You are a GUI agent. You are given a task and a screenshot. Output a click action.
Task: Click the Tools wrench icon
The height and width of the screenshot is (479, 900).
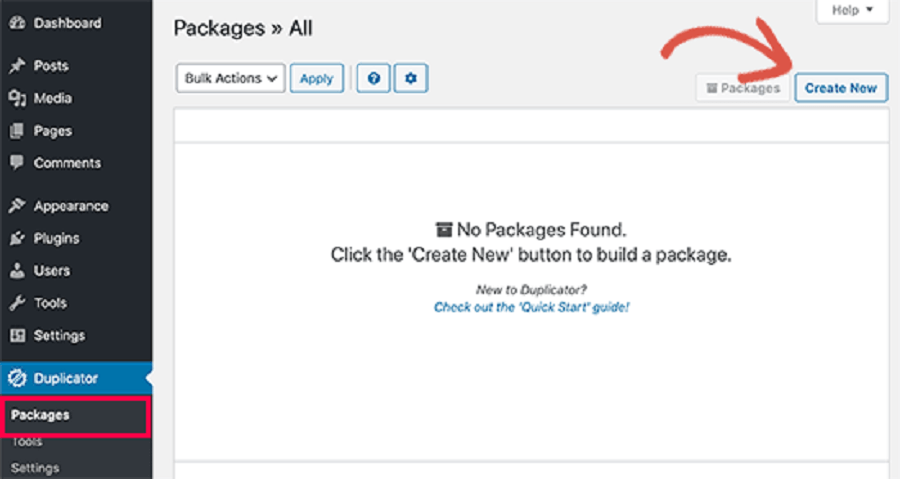point(17,303)
